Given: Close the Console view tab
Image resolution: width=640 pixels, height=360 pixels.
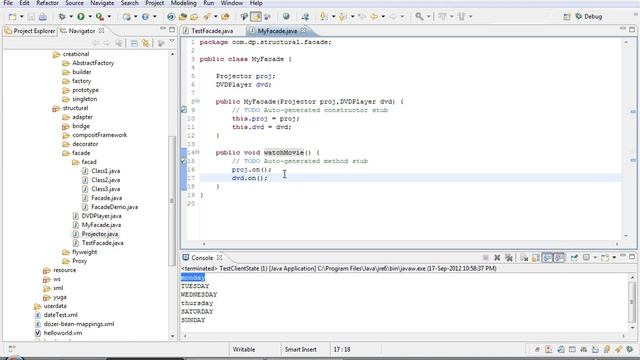Looking at the screenshot, I should pos(220,258).
